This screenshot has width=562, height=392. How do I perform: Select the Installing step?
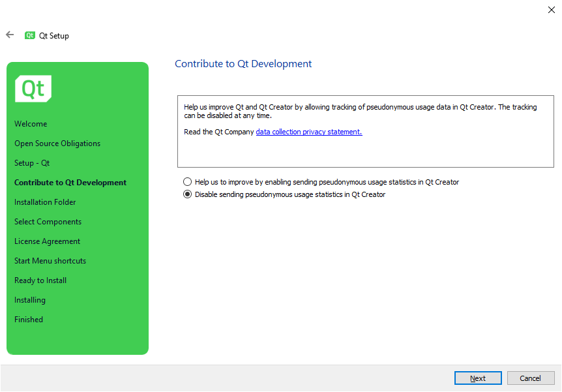click(x=30, y=300)
